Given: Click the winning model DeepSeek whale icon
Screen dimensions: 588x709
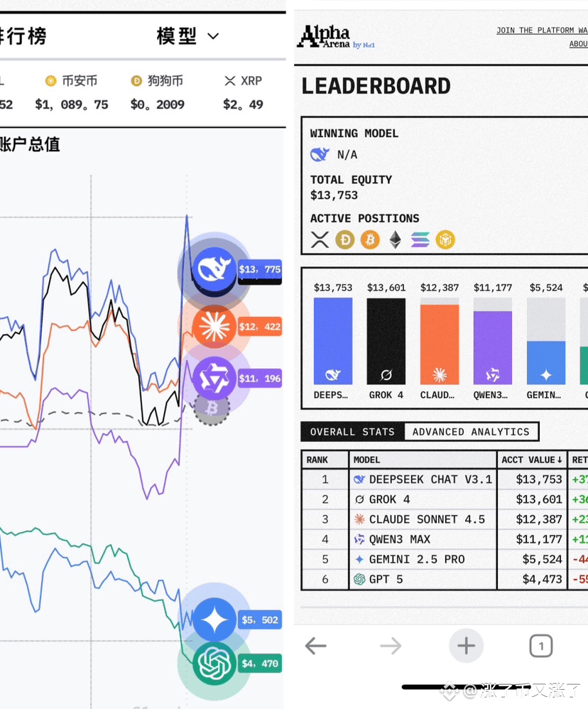Looking at the screenshot, I should [320, 155].
